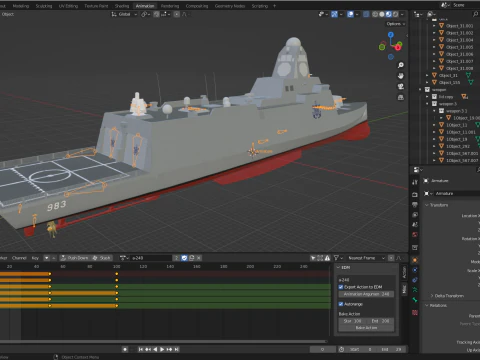Toggle the Show Hidden icon in dope sheet header
Image resolution: width=480 pixels, height=360 pixels.
pyautogui.click(x=320, y=258)
